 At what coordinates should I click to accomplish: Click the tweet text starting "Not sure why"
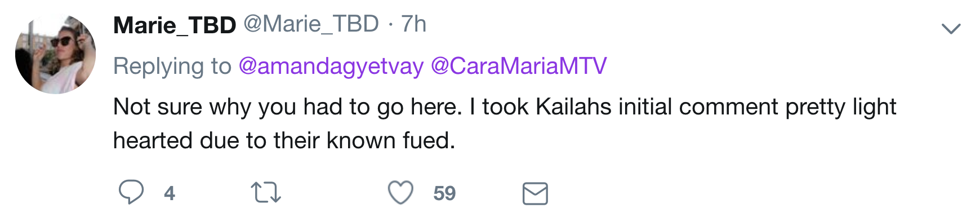coord(505,123)
